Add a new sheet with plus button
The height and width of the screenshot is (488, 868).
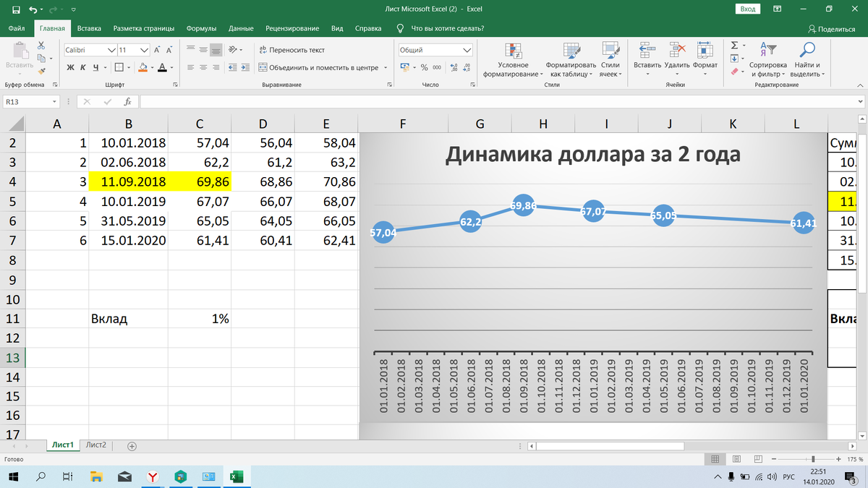coord(132,446)
